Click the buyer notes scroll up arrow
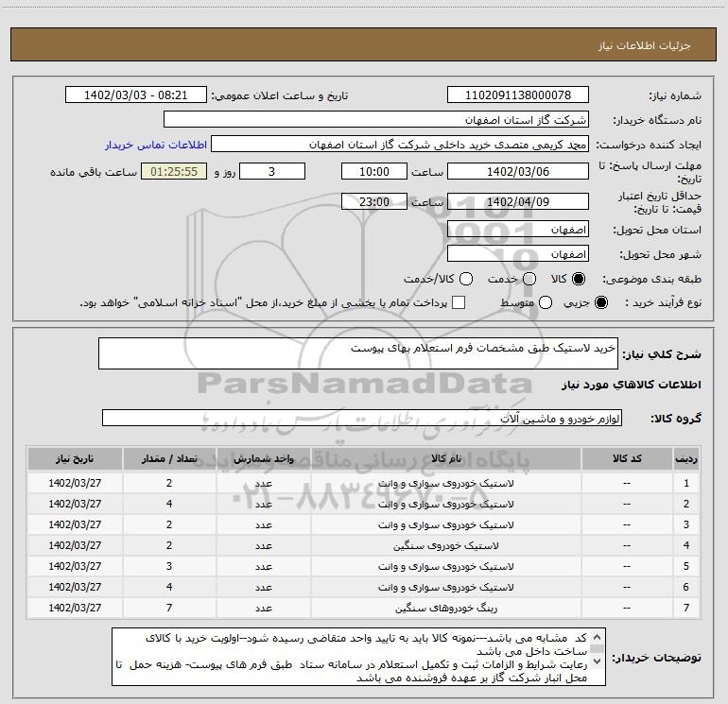Screen dimensions: 728x704 (598, 637)
